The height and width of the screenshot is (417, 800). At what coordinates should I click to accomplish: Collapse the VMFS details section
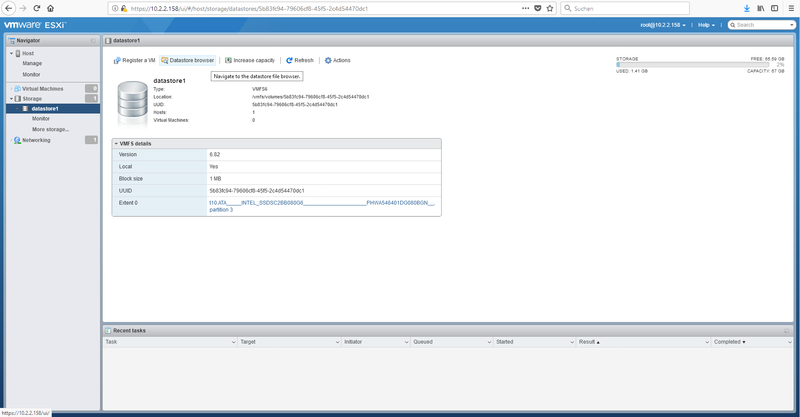click(116, 144)
